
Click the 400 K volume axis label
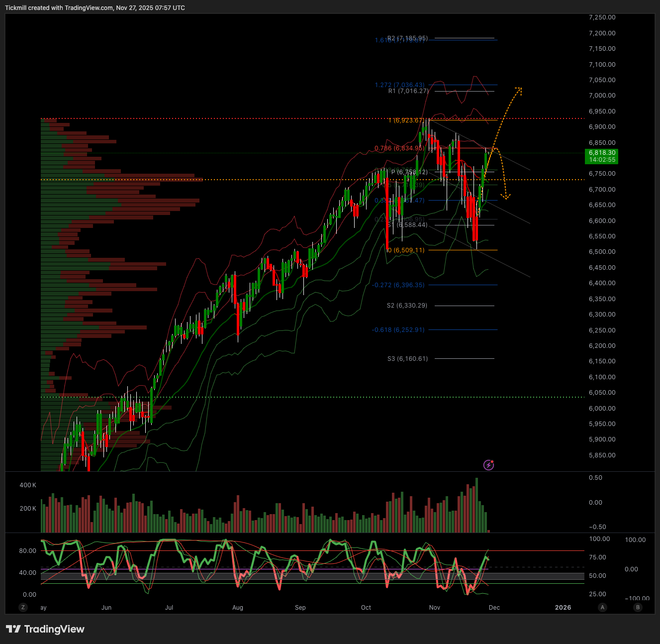(x=28, y=485)
